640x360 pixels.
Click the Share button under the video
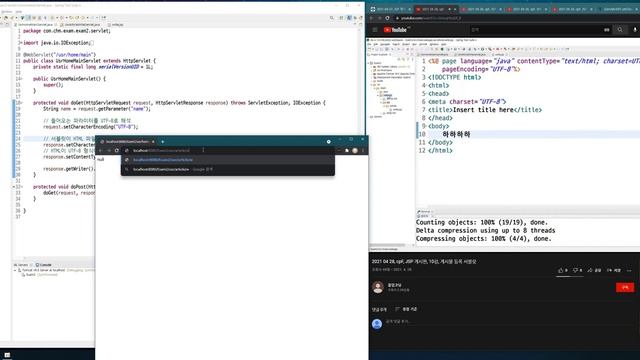point(594,270)
